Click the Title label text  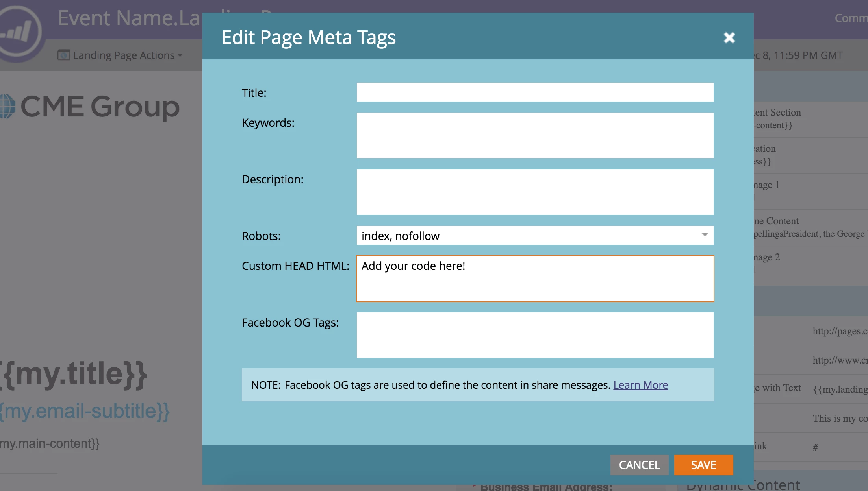click(x=254, y=93)
